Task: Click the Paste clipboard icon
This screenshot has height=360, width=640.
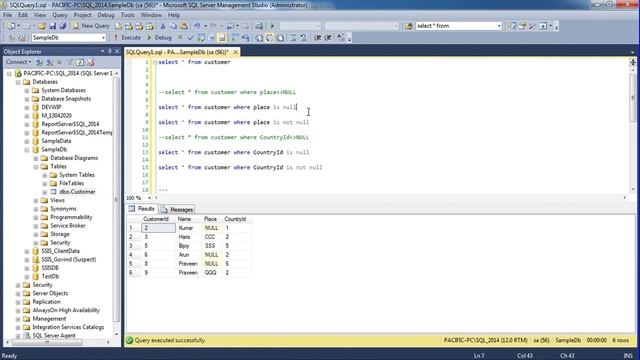Action: 184,26
